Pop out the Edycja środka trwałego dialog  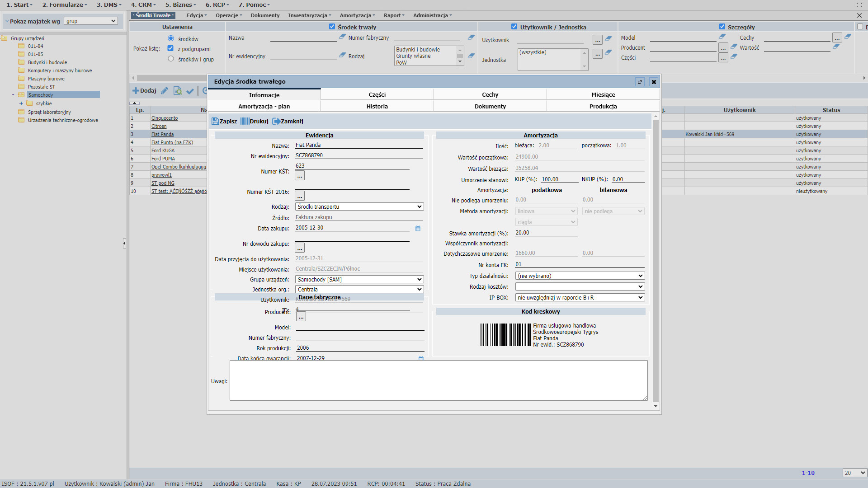tap(640, 82)
